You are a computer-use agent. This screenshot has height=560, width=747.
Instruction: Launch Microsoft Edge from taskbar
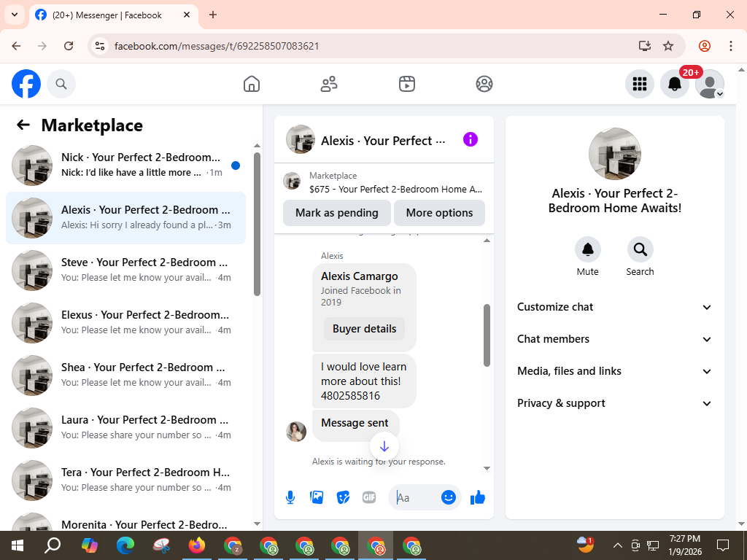pyautogui.click(x=125, y=545)
